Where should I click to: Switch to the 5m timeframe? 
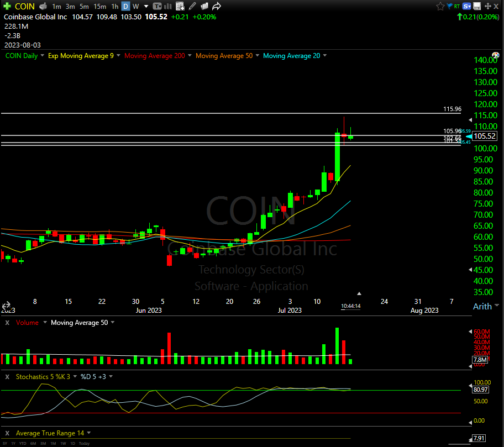(x=84, y=7)
